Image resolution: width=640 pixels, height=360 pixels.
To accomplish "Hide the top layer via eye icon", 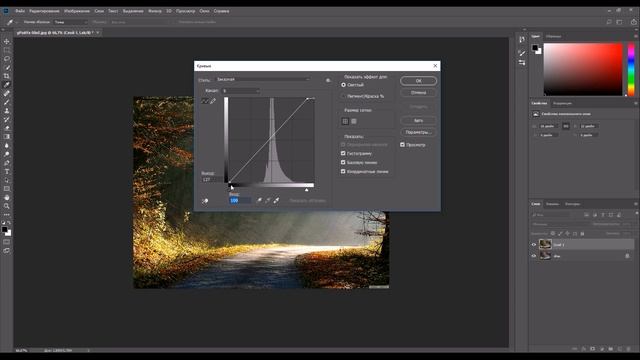I will click(533, 244).
